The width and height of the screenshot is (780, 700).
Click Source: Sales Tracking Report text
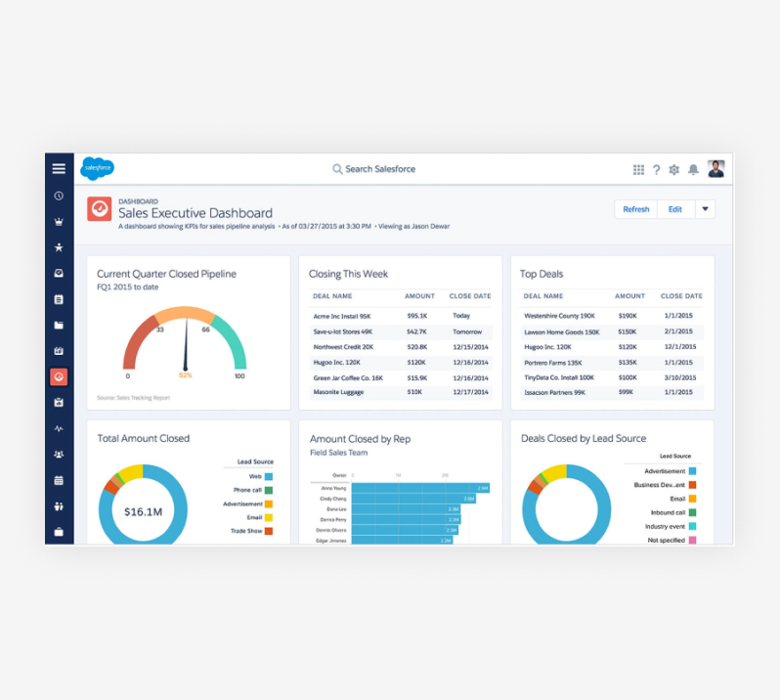click(x=133, y=398)
